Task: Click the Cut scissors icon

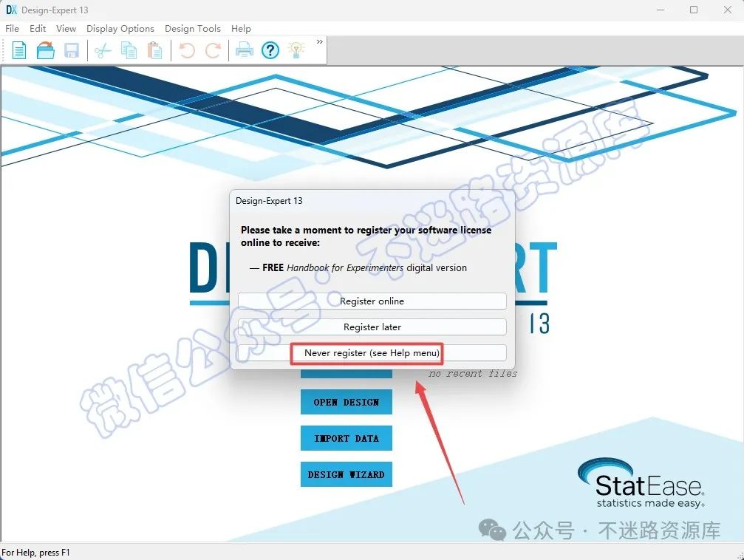Action: pyautogui.click(x=103, y=50)
